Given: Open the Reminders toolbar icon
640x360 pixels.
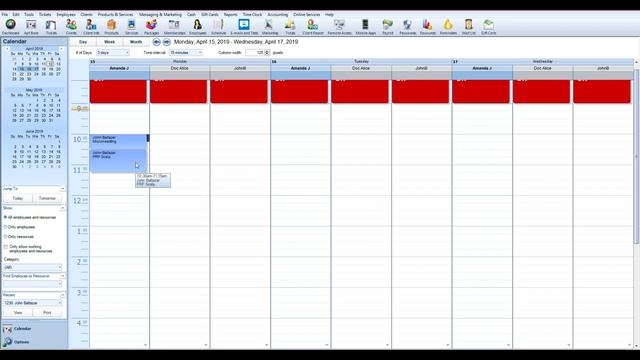Looking at the screenshot, I should pyautogui.click(x=448, y=27).
